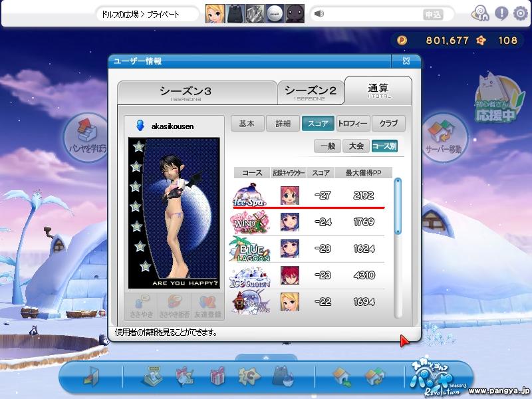Click the 記録キャラクター column header

coord(289,173)
